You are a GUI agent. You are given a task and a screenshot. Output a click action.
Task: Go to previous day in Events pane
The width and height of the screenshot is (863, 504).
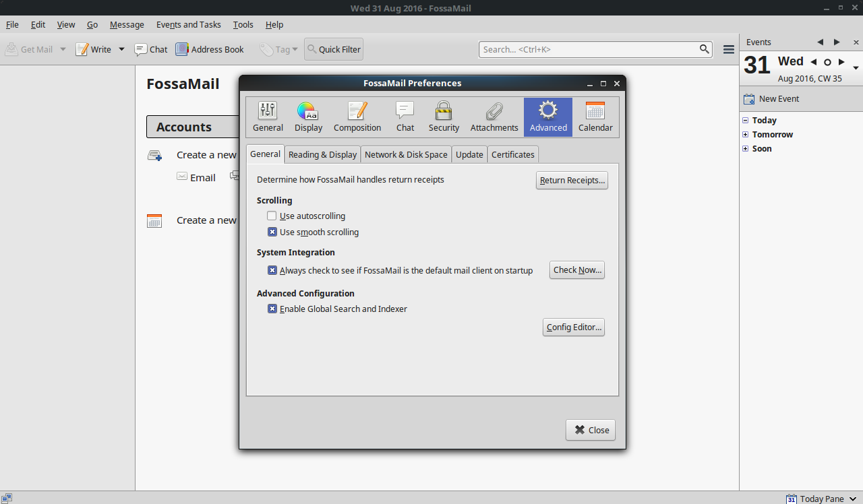(814, 62)
